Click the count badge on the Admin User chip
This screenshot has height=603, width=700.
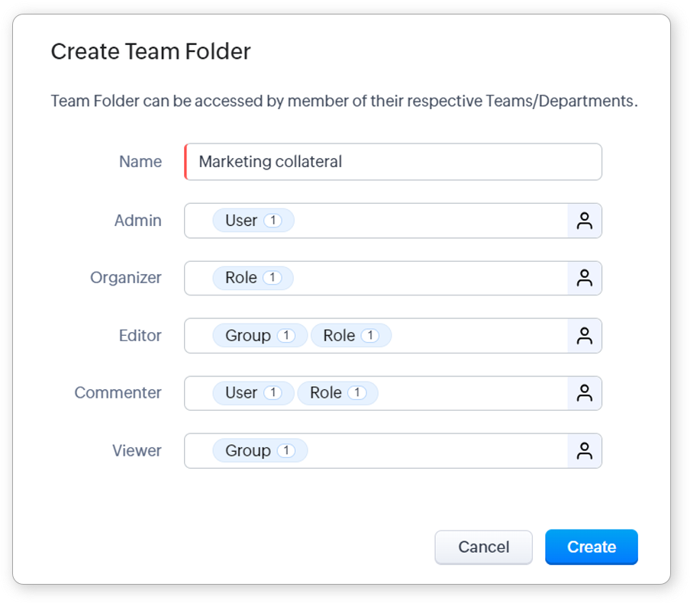pyautogui.click(x=273, y=221)
